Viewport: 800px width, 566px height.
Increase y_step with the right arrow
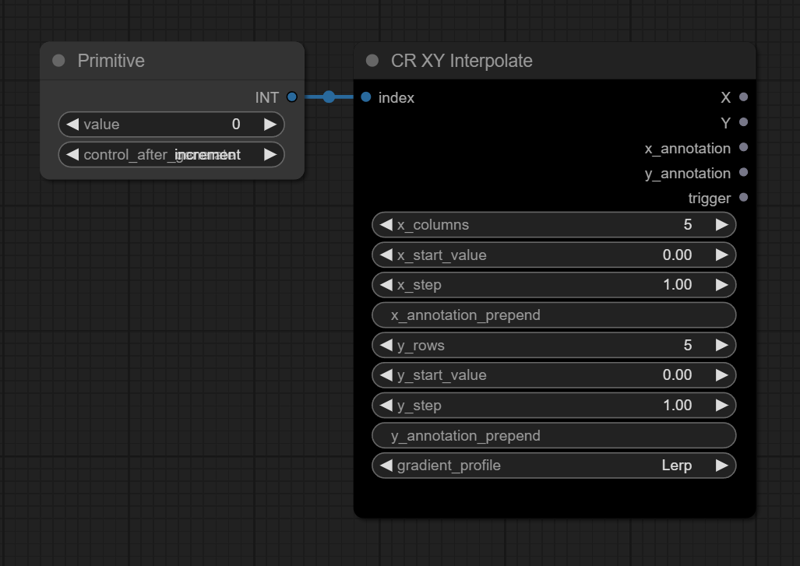tap(721, 405)
